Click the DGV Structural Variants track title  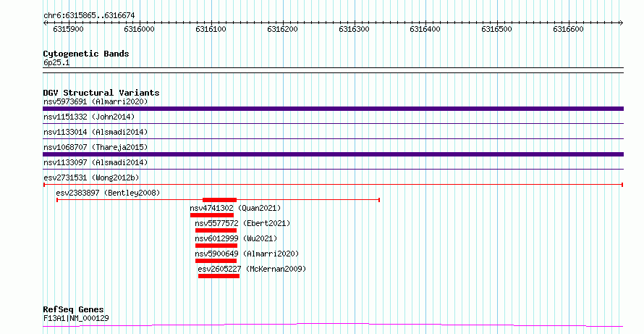(x=101, y=93)
